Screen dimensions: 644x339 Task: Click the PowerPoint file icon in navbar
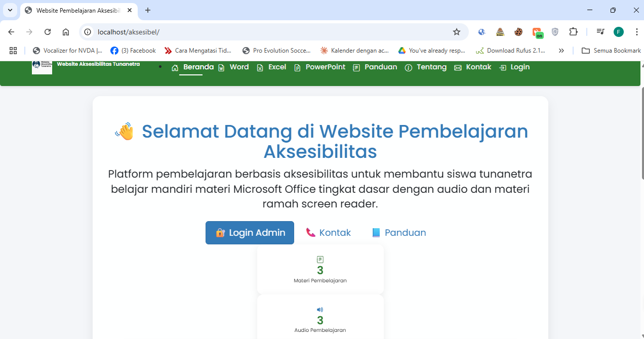point(297,68)
